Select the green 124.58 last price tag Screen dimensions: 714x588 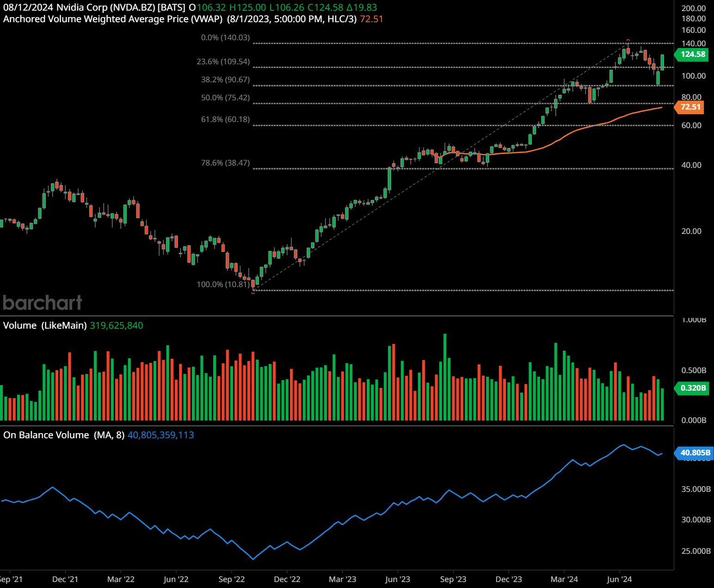tap(692, 54)
